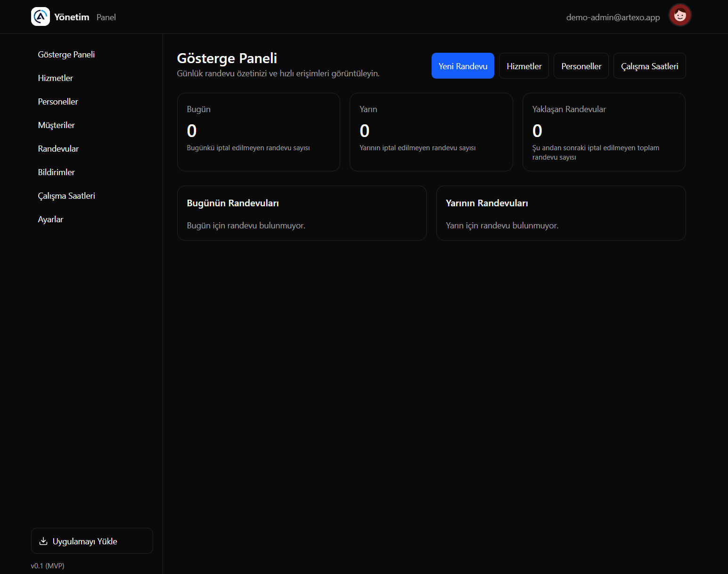Click the Çalışma Saatleri quick access button
Viewport: 728px width, 574px height.
click(x=649, y=66)
